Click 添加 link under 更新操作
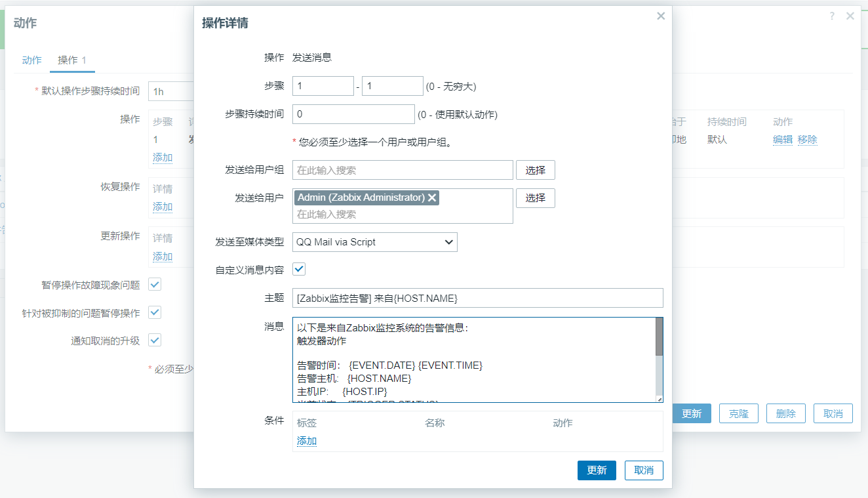 [163, 257]
